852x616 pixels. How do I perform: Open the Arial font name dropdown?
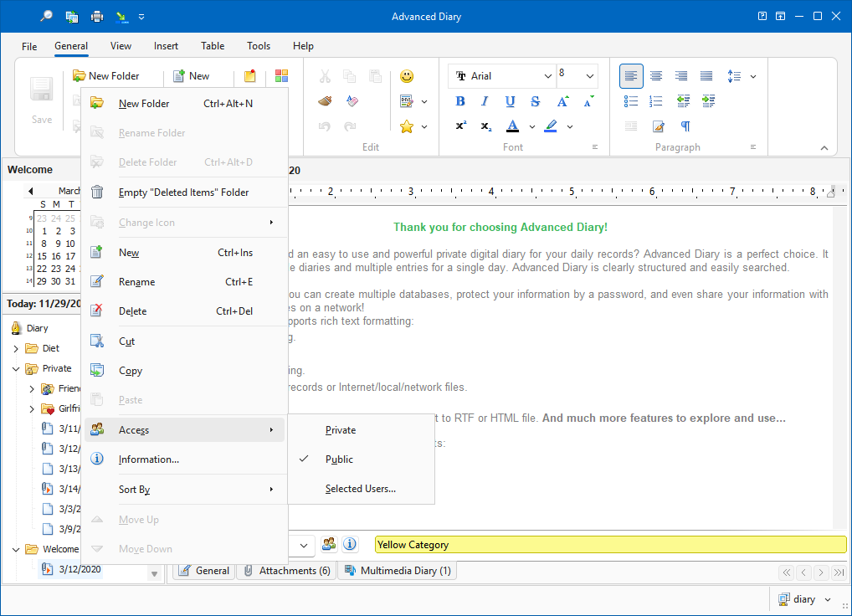pyautogui.click(x=547, y=76)
